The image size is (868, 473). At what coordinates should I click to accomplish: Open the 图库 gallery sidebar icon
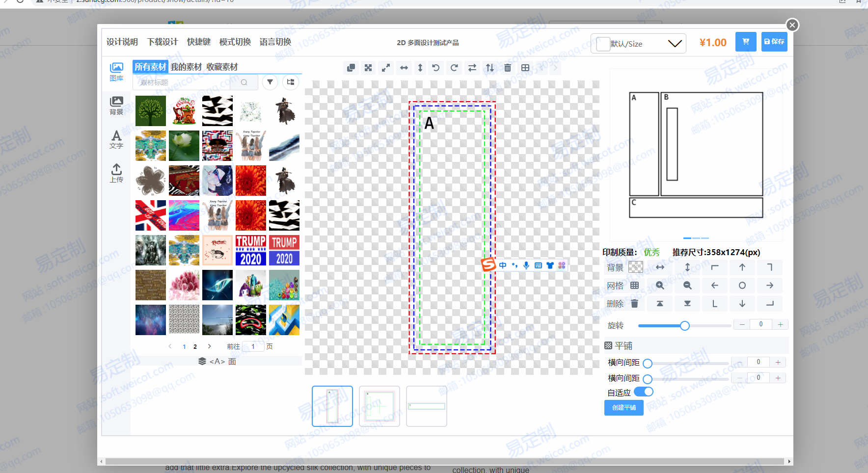[116, 72]
